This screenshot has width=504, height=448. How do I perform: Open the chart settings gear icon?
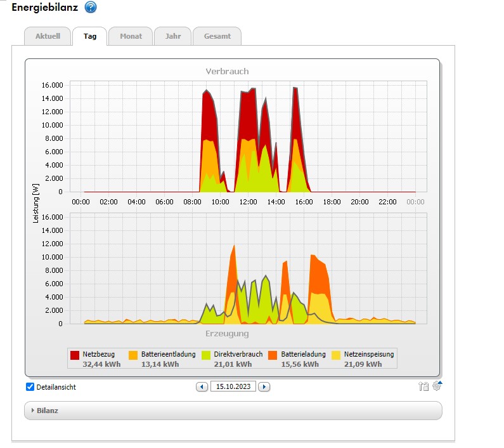tap(437, 386)
